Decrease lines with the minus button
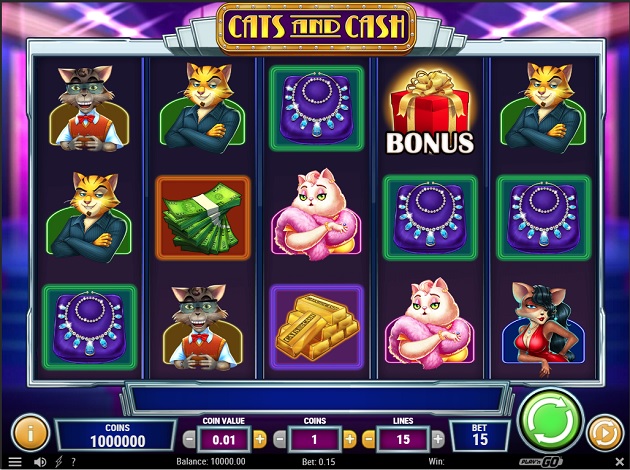This screenshot has width=630, height=470. coord(368,439)
